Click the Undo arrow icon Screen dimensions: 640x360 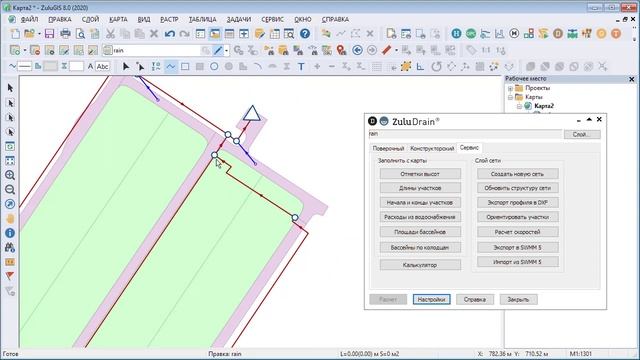[169, 34]
